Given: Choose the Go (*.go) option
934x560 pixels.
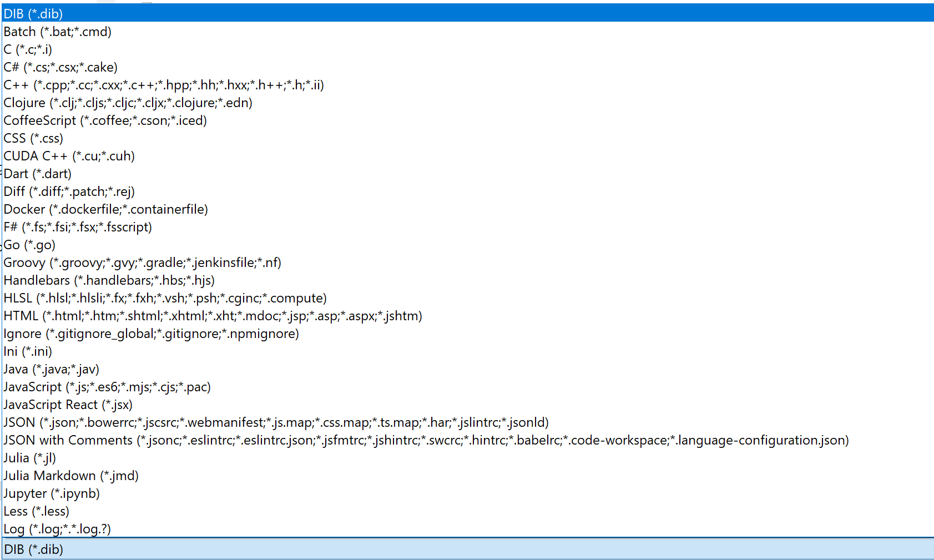Looking at the screenshot, I should 468,245.
